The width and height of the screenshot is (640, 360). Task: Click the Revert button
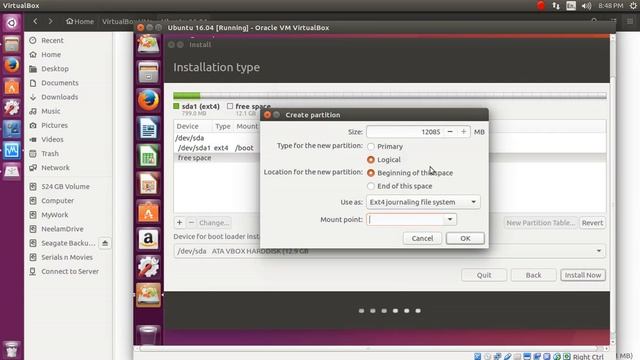592,223
